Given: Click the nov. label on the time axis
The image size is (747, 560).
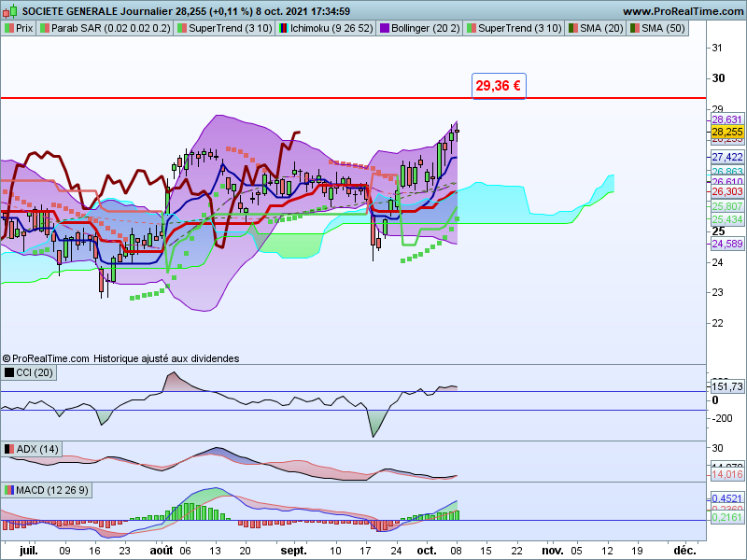Looking at the screenshot, I should 553,551.
